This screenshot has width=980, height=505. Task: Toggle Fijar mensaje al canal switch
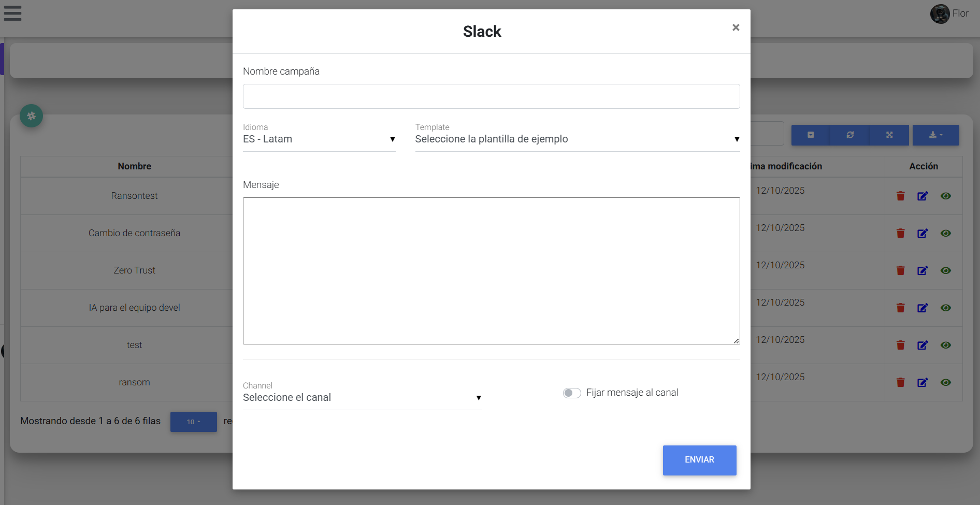pos(572,393)
